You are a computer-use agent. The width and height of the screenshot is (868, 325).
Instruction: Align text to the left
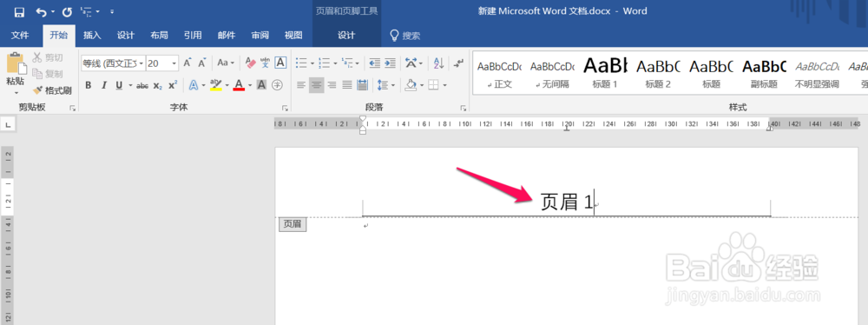pos(301,85)
